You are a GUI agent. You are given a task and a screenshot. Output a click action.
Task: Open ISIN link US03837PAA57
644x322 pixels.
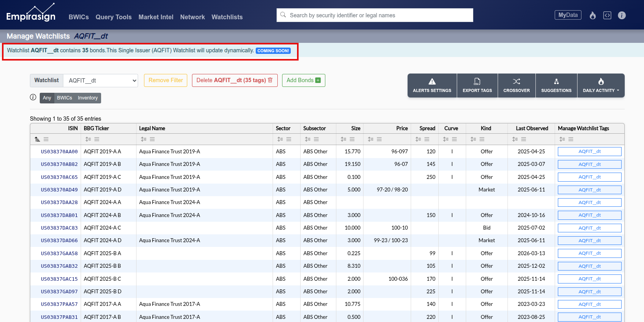(59, 304)
